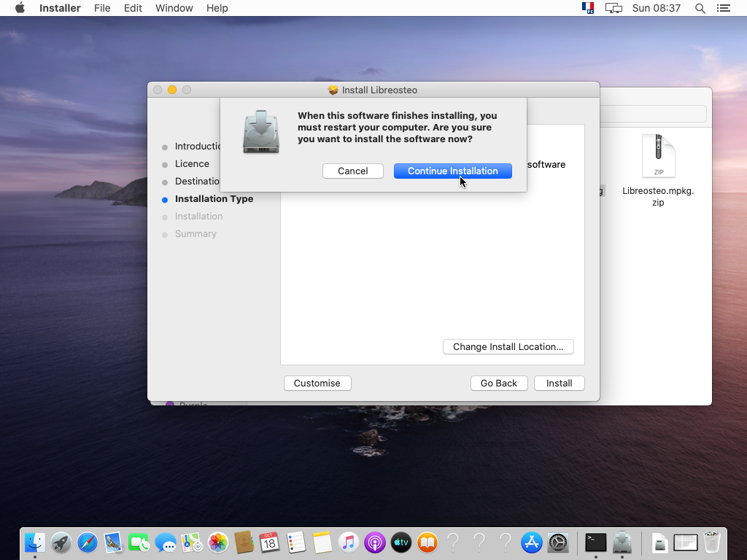This screenshot has width=747, height=560.
Task: Click Go Back in the installer
Action: (499, 384)
